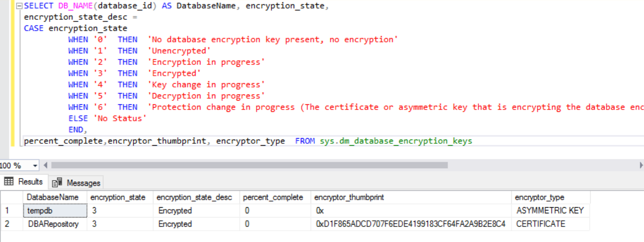The height and width of the screenshot is (242, 644).
Task: Click the editor scrollbar right arrow
Action: pos(641,165)
